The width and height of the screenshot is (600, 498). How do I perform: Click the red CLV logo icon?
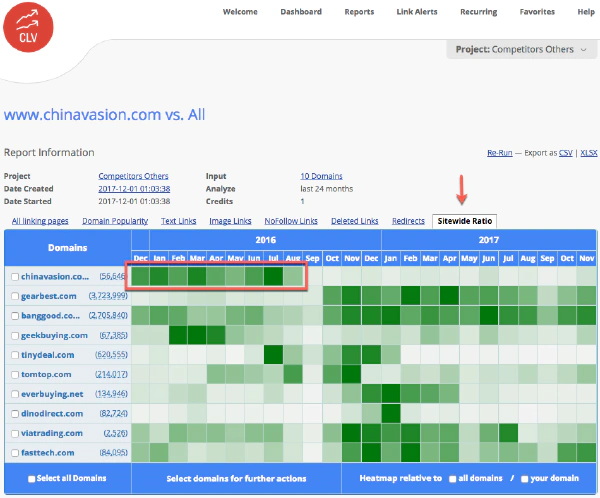28,28
